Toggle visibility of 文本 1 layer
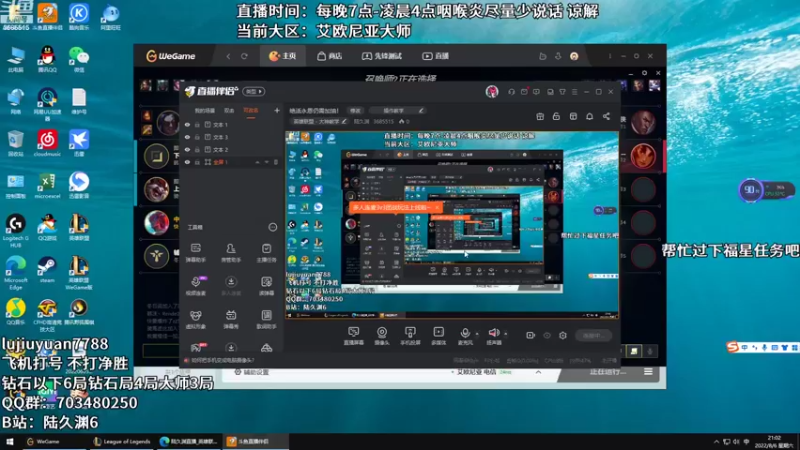Image resolution: width=800 pixels, height=450 pixels. tap(187, 124)
